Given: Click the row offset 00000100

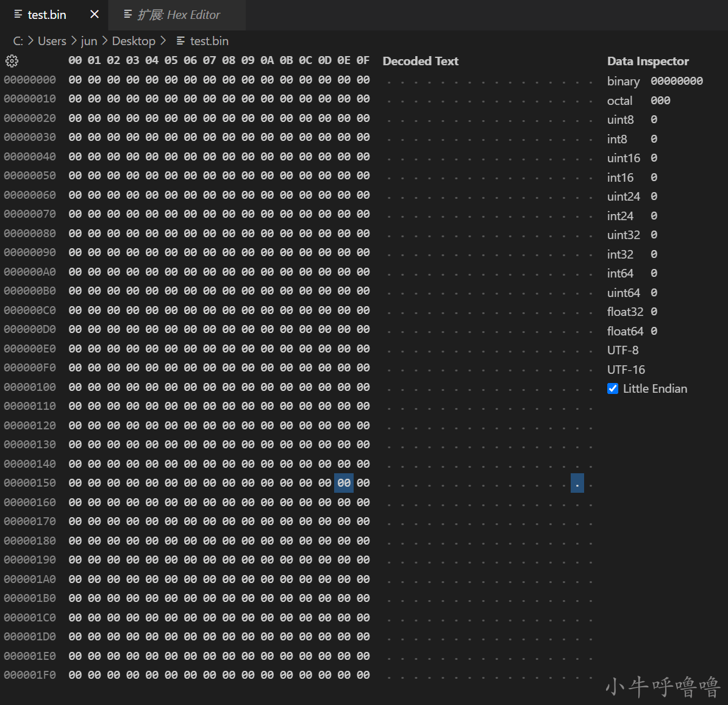Looking at the screenshot, I should pyautogui.click(x=30, y=387).
